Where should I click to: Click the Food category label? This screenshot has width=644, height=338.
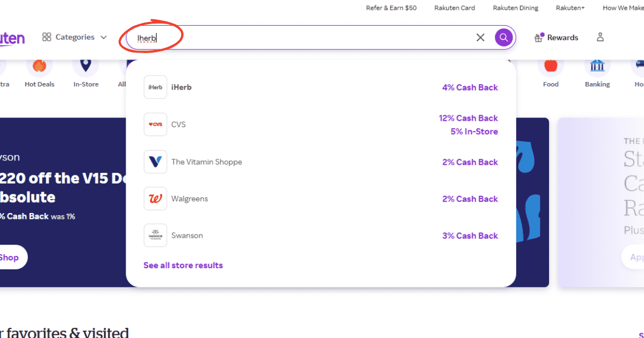(x=551, y=84)
